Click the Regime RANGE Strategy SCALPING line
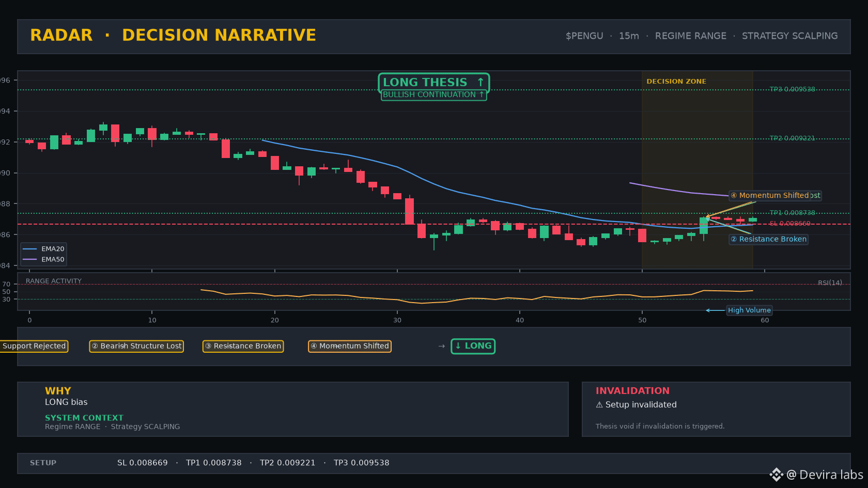 pyautogui.click(x=112, y=427)
